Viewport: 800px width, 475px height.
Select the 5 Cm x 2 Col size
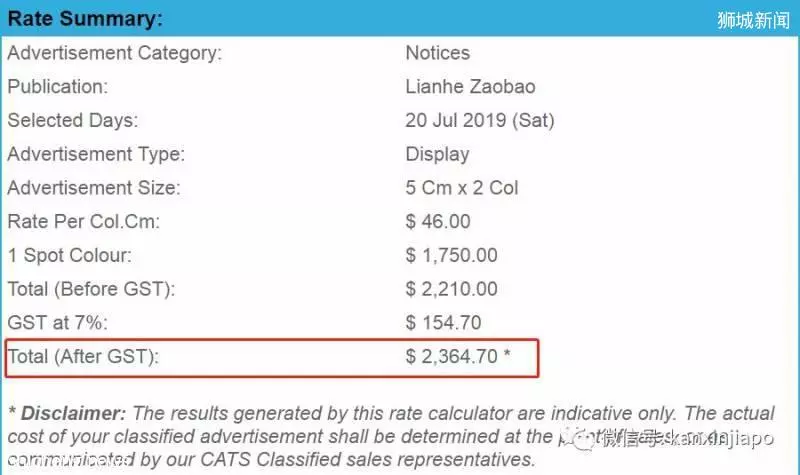(x=462, y=188)
